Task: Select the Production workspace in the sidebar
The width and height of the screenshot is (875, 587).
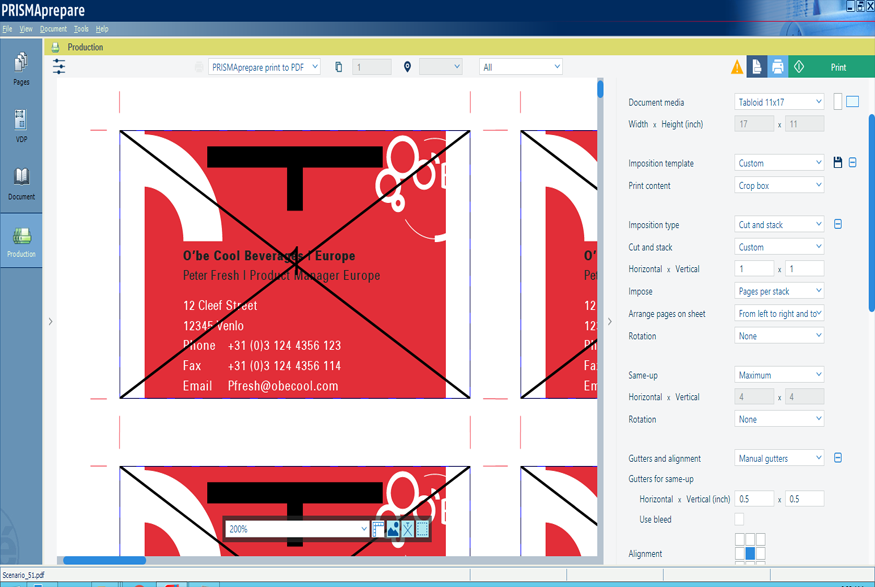Action: point(21,241)
